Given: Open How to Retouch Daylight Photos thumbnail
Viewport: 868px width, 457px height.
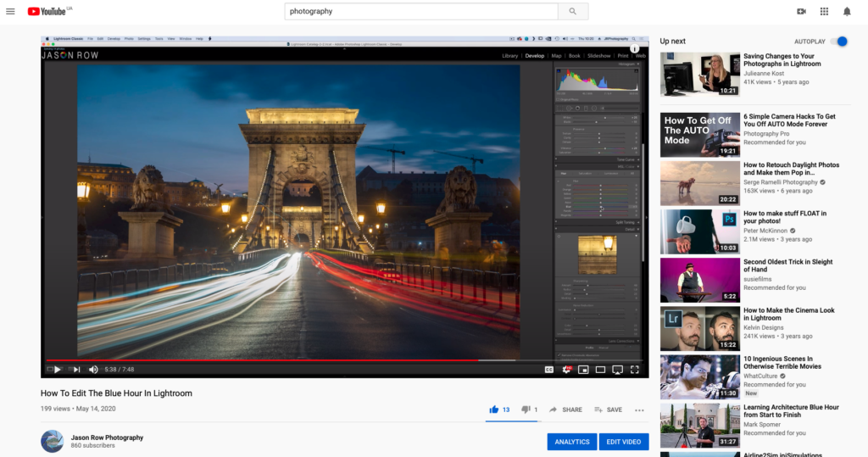Looking at the screenshot, I should click(699, 183).
